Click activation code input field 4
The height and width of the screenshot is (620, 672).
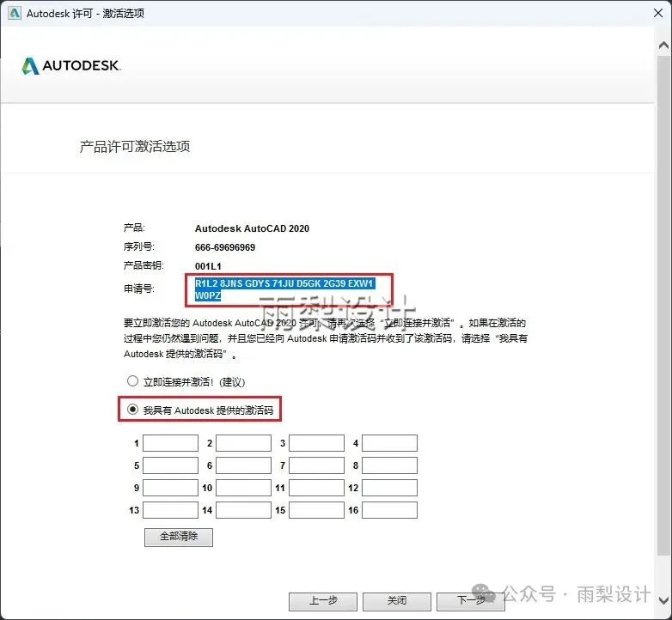pos(389,443)
